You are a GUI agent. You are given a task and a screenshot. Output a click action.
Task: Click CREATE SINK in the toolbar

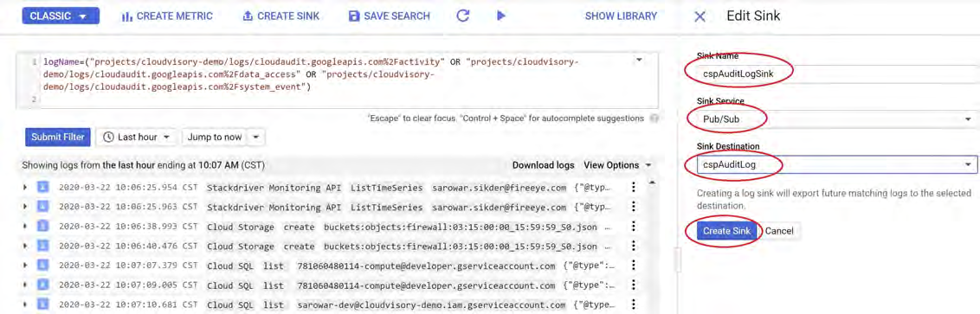tap(280, 16)
